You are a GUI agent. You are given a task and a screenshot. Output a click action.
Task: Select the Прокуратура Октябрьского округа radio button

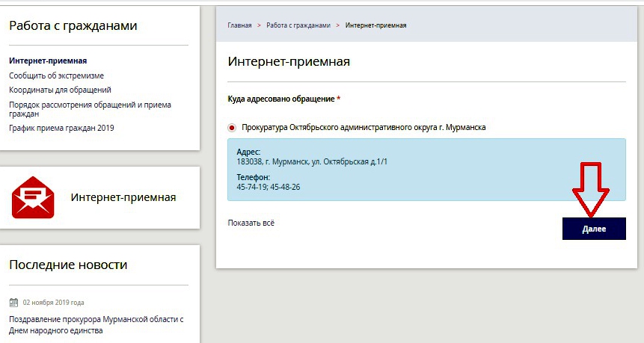click(233, 128)
